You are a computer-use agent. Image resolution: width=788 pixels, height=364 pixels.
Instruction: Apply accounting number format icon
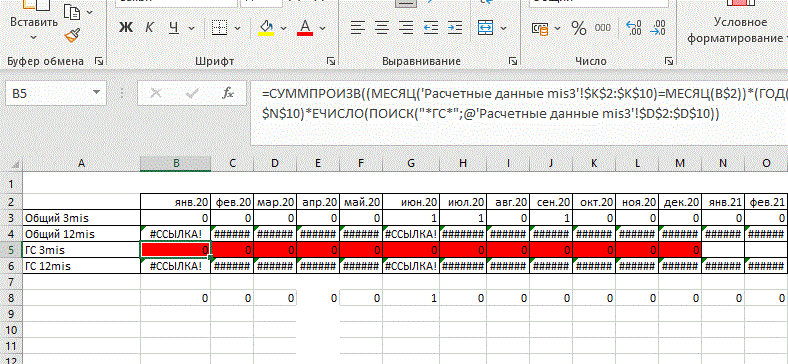(x=541, y=29)
